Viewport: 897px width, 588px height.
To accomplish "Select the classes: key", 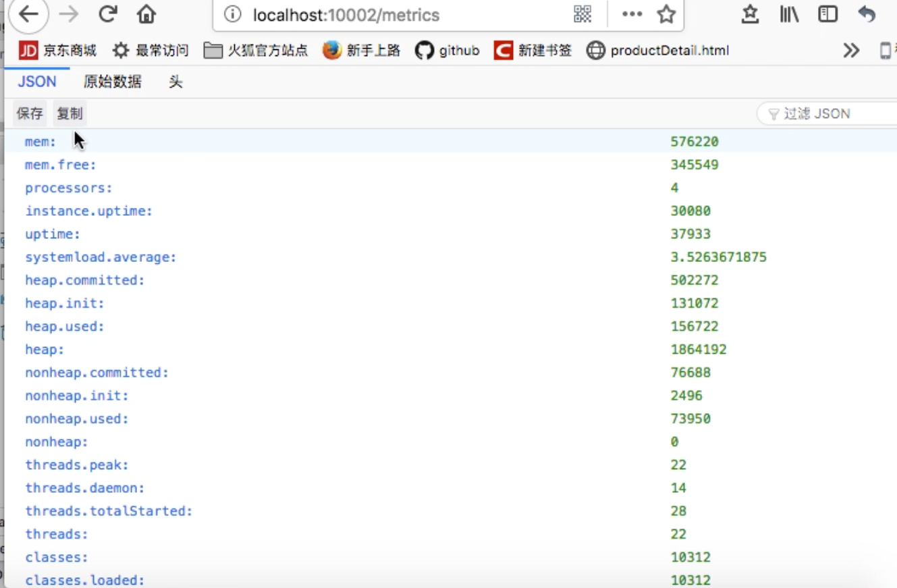I will [x=57, y=558].
